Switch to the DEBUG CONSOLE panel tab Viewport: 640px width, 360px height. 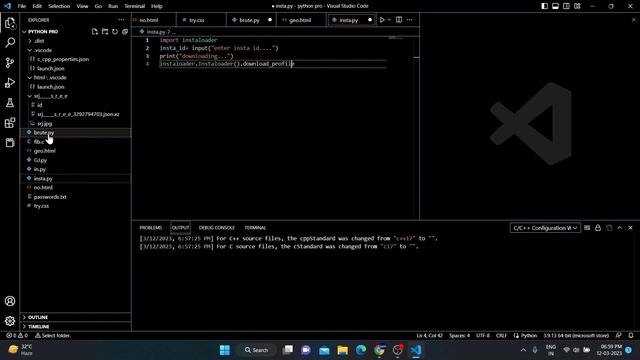point(217,228)
